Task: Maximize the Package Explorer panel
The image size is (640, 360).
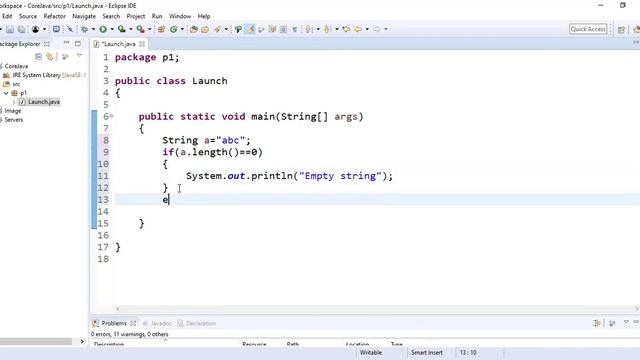Action: (x=78, y=43)
